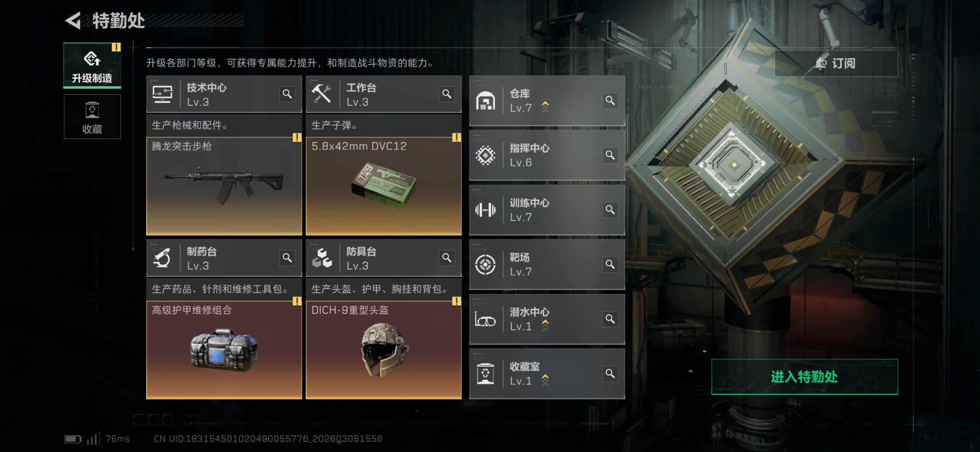This screenshot has height=452, width=980.
Task: View 防具台 details via magnifier icon
Action: click(x=447, y=258)
